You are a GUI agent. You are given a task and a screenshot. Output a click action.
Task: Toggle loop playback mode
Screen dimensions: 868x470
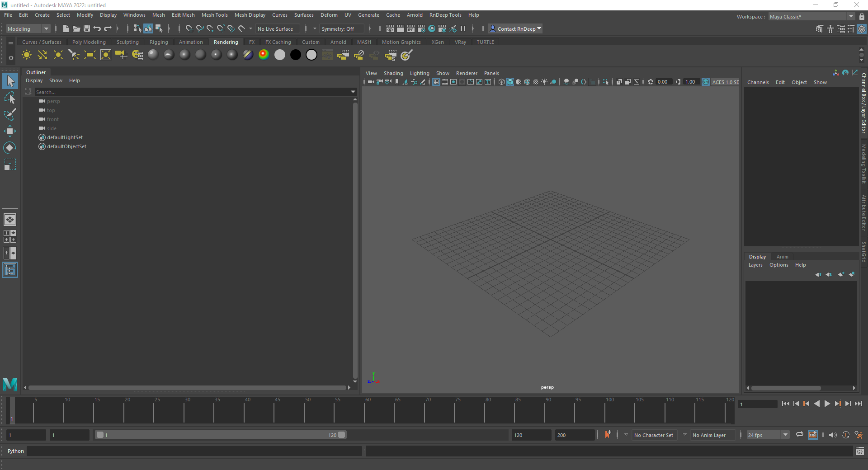coord(799,435)
